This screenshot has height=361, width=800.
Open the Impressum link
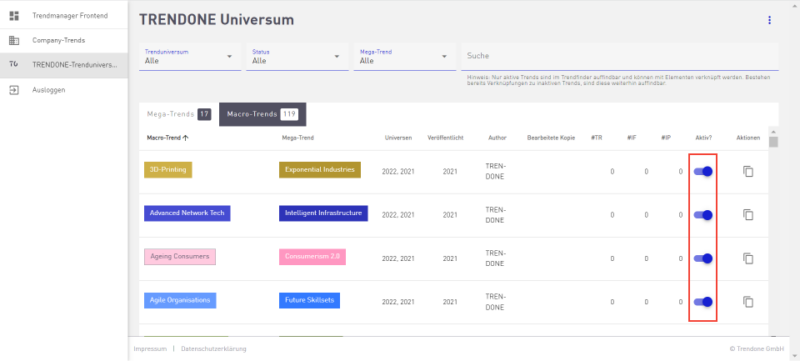click(150, 349)
